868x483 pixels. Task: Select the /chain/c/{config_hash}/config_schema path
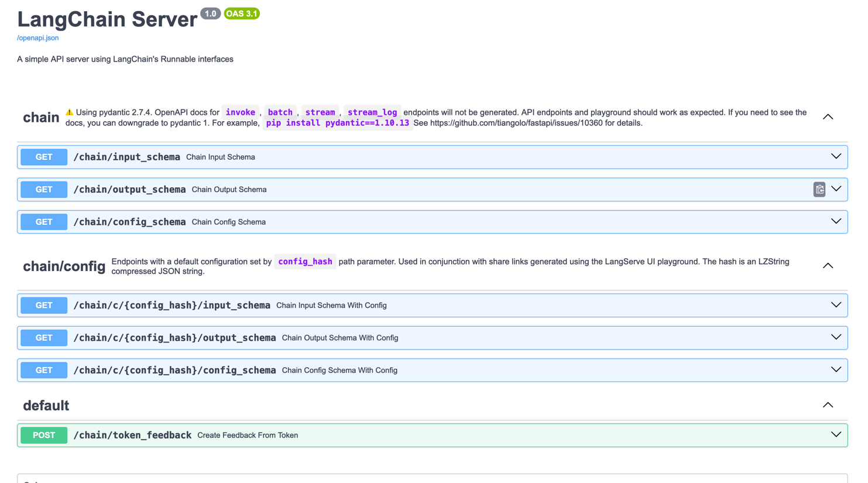tap(174, 370)
